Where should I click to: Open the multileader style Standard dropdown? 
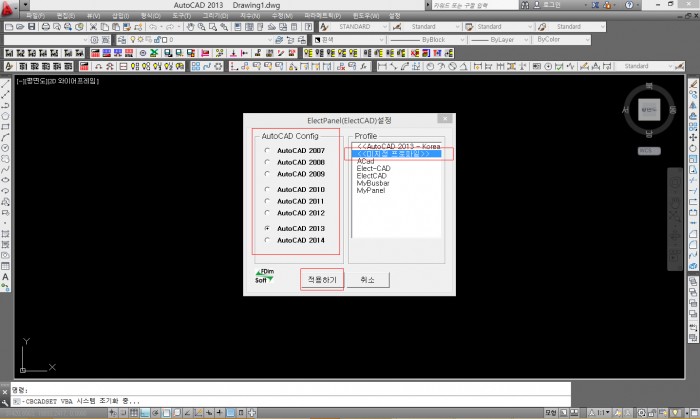point(577,27)
